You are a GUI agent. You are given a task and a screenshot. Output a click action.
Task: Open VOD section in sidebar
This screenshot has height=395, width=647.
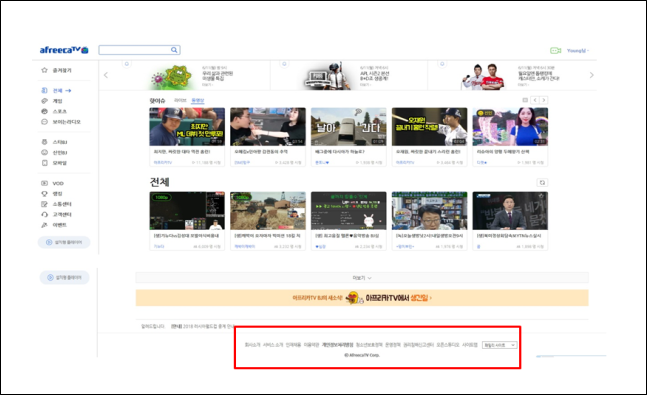(52, 183)
